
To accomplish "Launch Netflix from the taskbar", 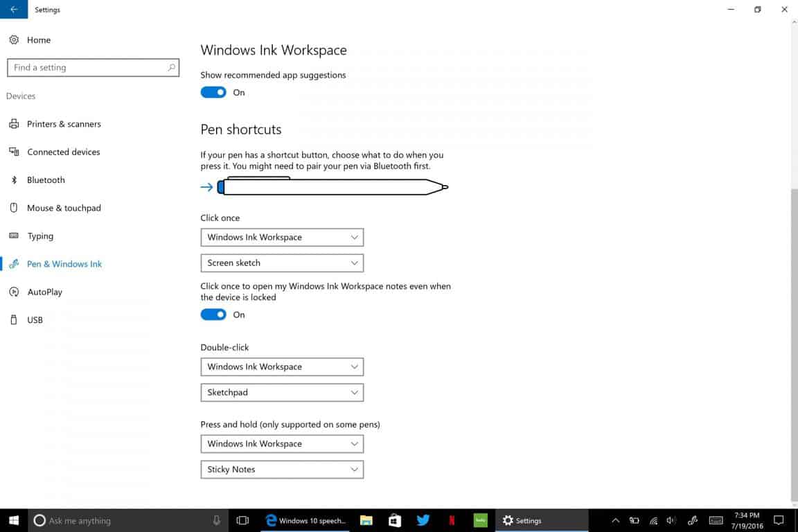I will [x=452, y=520].
